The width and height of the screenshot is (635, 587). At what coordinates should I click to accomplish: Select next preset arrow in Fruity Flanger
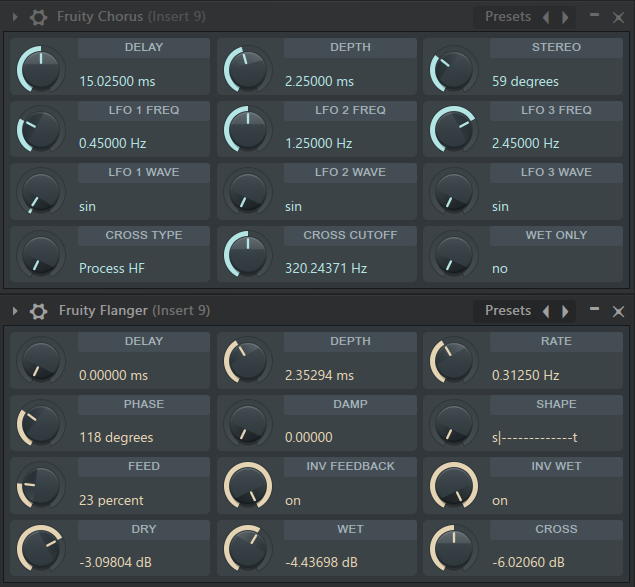click(566, 311)
